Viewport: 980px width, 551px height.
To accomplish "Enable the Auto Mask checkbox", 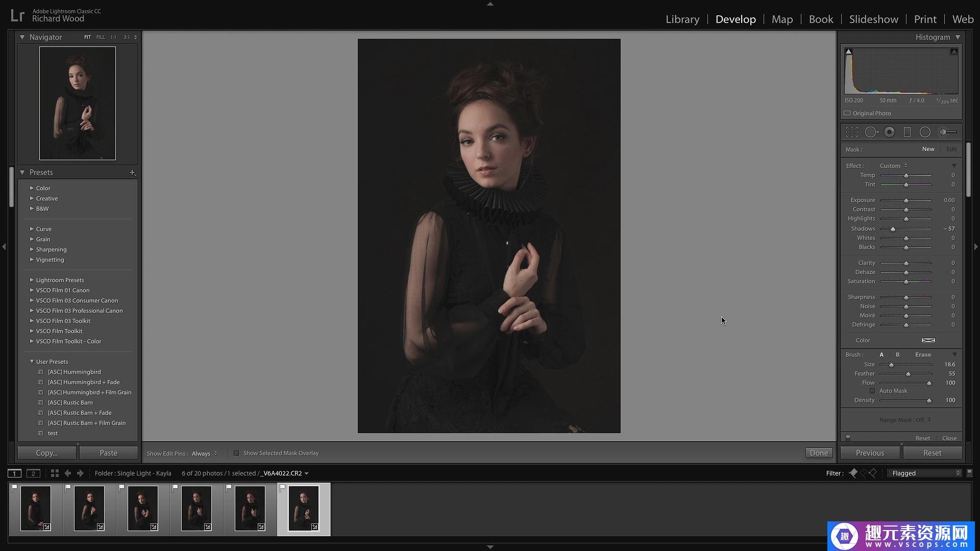I will click(x=872, y=391).
